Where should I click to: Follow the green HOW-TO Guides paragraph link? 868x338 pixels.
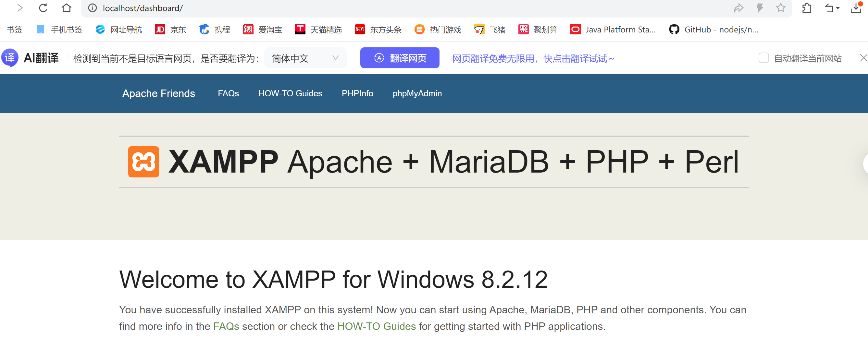point(376,326)
